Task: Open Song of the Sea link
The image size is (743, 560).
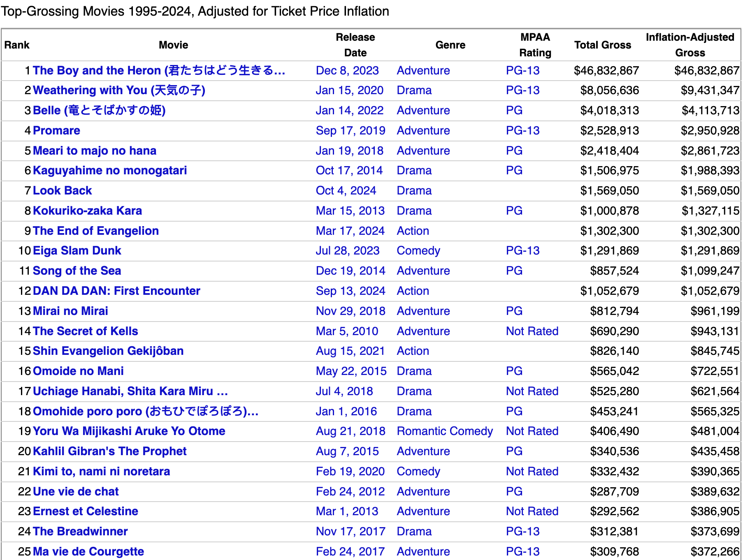Action: click(x=77, y=271)
